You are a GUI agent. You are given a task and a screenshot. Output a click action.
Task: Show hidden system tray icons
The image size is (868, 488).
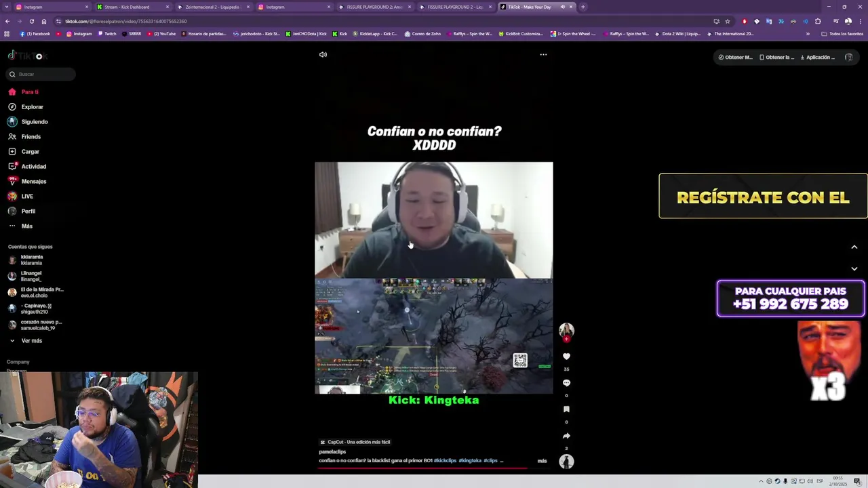761,481
